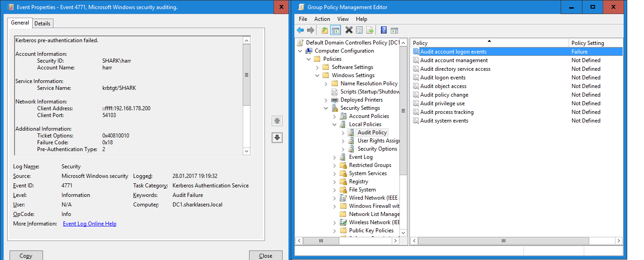Click the Up One Level folder icon
This screenshot has width=644, height=260.
tap(324, 30)
